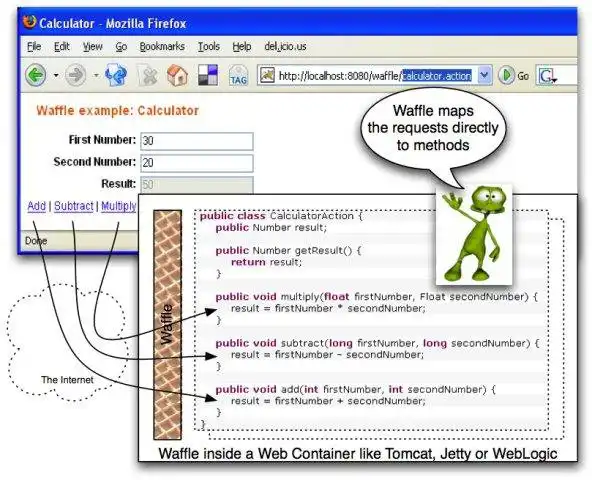Click the 'Second Number:' label

94,162
